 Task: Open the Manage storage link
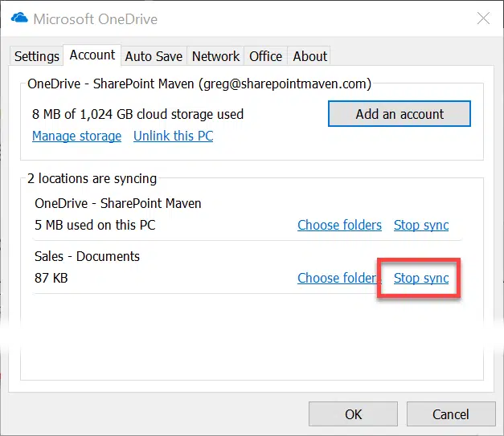pyautogui.click(x=77, y=136)
